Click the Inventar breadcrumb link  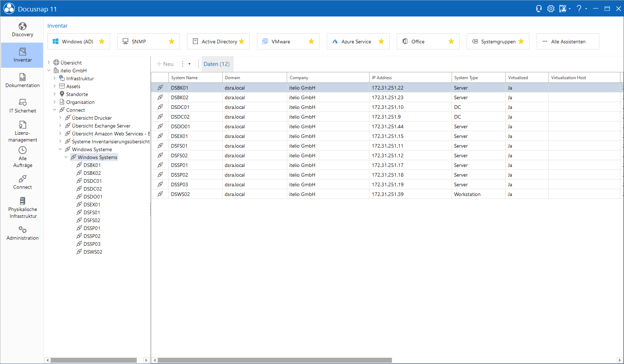click(57, 26)
